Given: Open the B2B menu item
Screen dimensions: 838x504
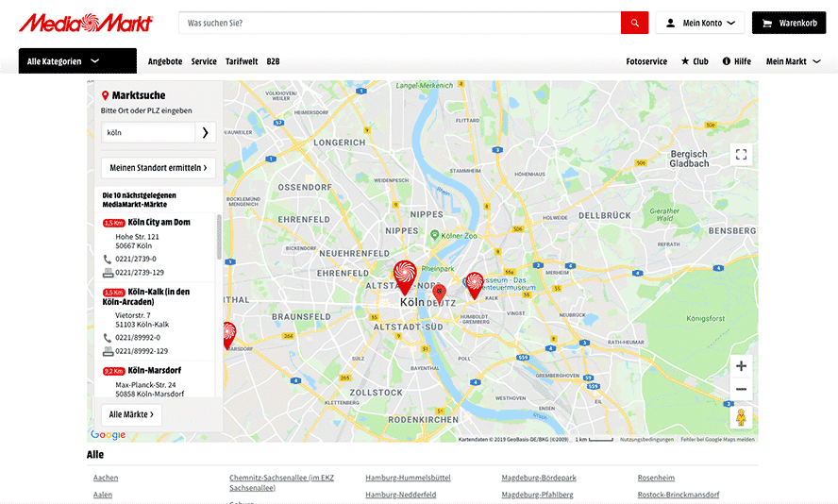Looking at the screenshot, I should coord(273,61).
